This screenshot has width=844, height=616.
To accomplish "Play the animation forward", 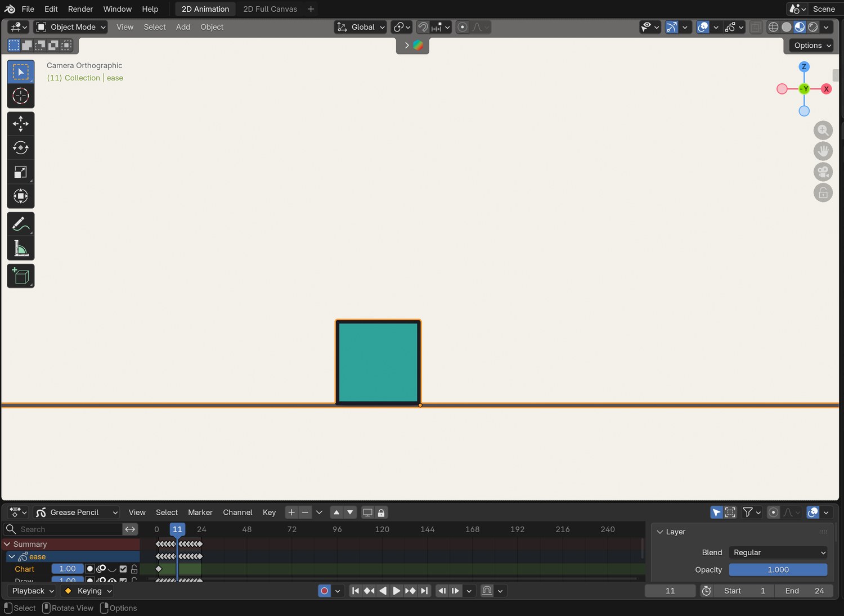I will tap(397, 591).
